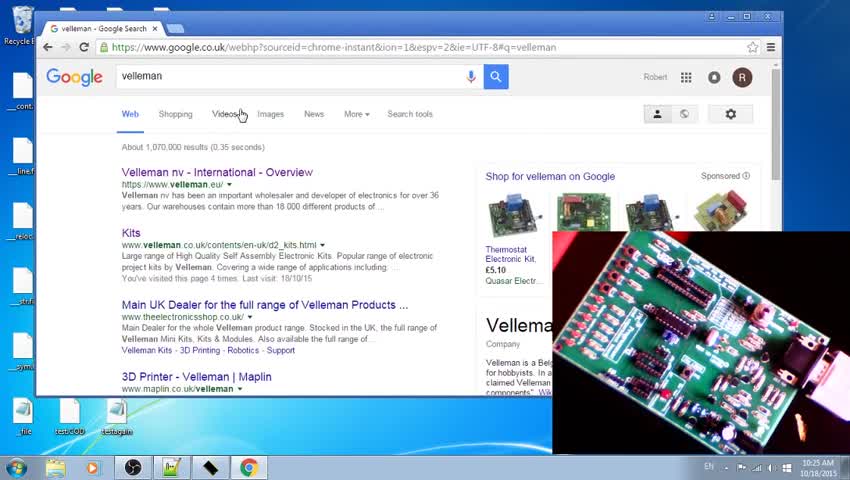
Task: Expand the More search menu
Action: pos(357,114)
